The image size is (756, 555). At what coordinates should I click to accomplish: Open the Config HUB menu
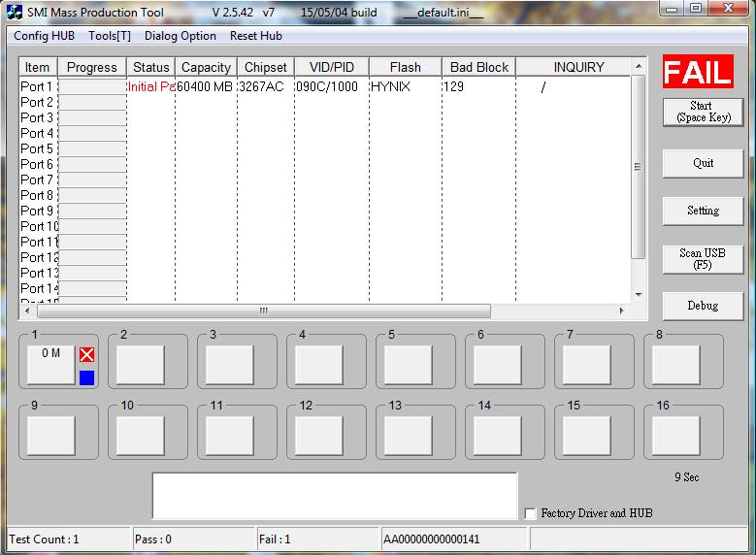click(x=45, y=36)
